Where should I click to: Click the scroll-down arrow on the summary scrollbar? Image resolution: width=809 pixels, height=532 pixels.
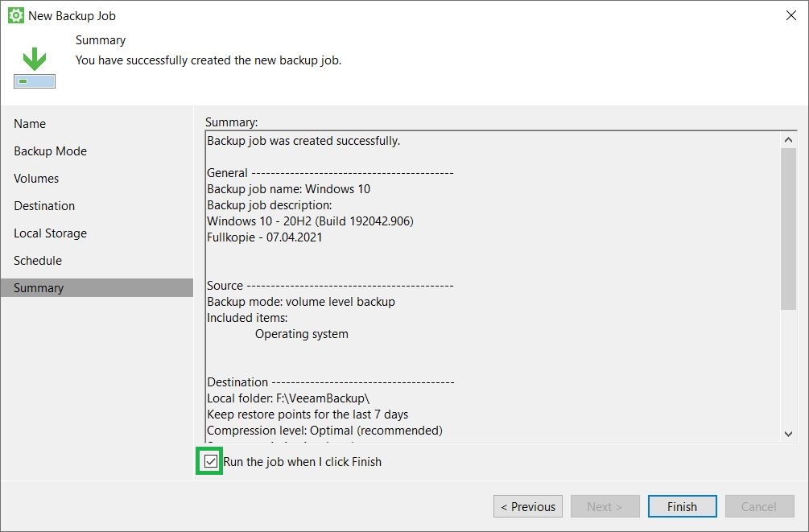(x=788, y=433)
